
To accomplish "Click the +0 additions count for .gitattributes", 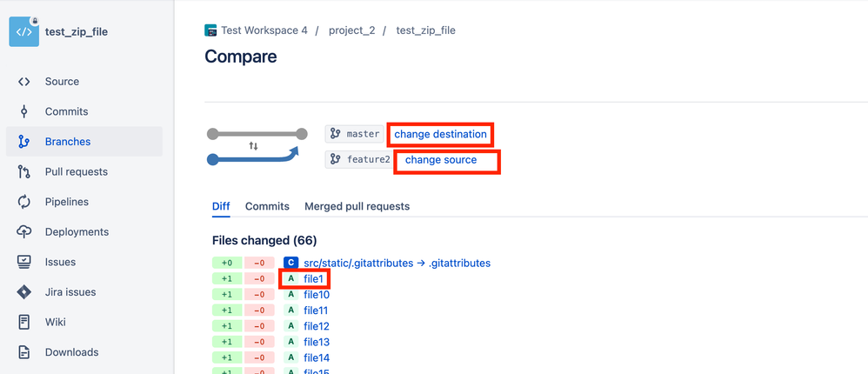I will (227, 263).
